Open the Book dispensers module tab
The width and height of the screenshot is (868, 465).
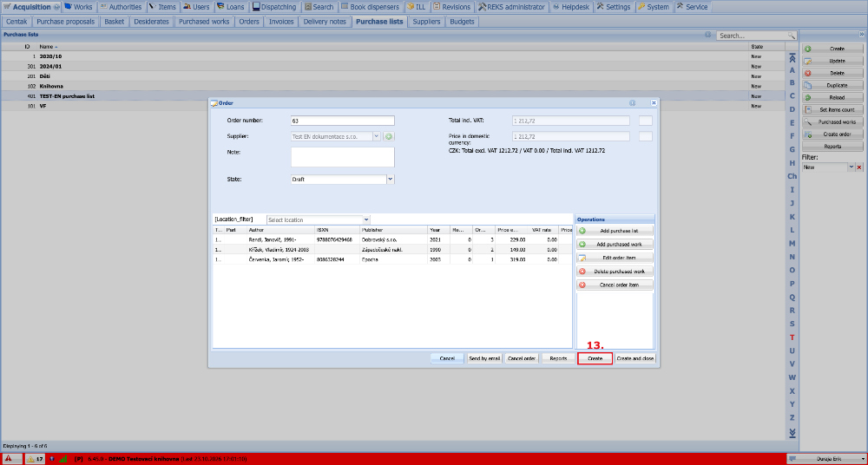tap(370, 7)
